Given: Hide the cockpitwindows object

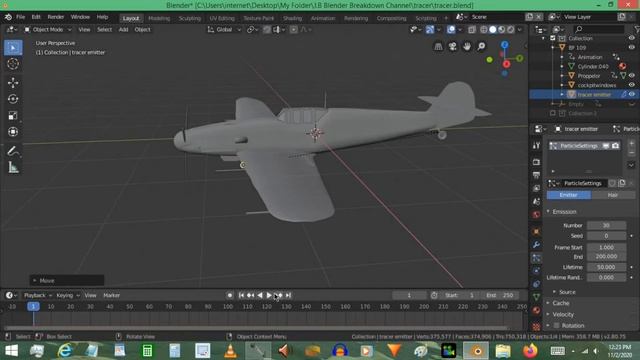Looking at the screenshot, I should 631,85.
